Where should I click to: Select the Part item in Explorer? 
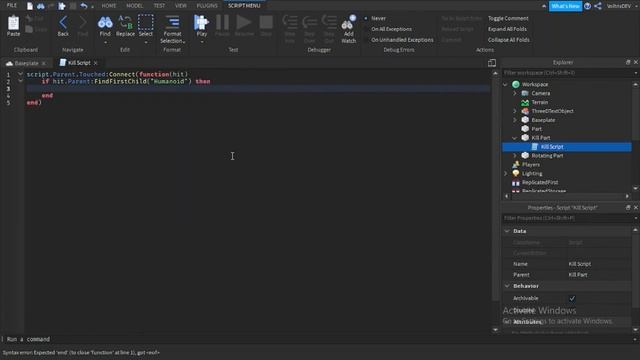point(536,129)
